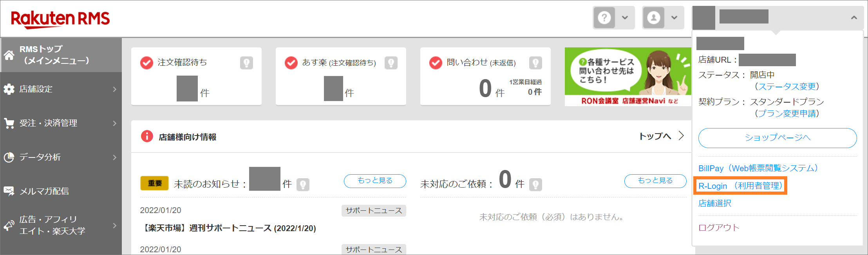
Task: Click hint bulb beside 注文確認待ち
Action: [246, 63]
